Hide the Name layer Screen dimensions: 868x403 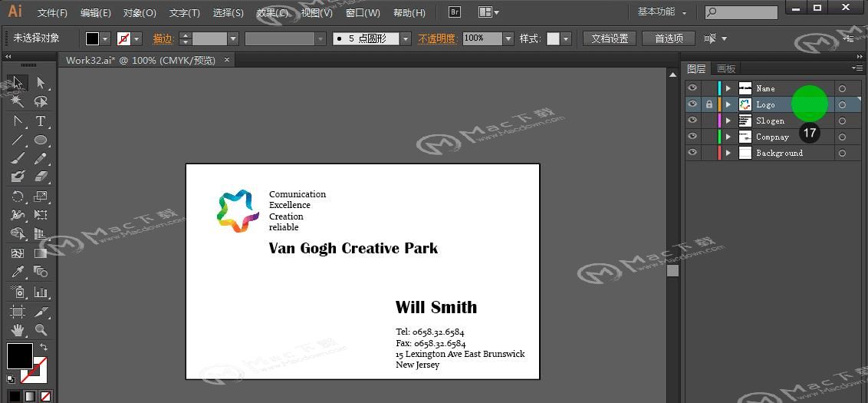pyautogui.click(x=692, y=88)
